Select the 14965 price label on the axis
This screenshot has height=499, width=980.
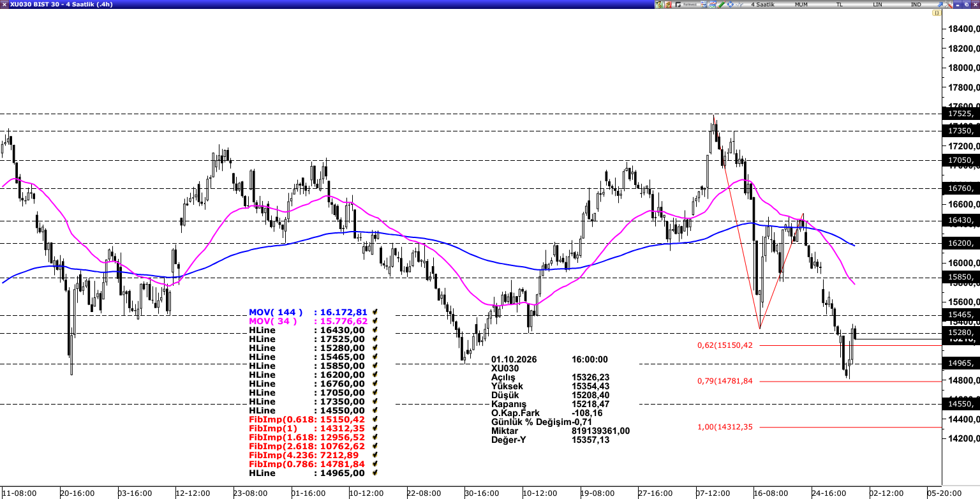coord(961,364)
